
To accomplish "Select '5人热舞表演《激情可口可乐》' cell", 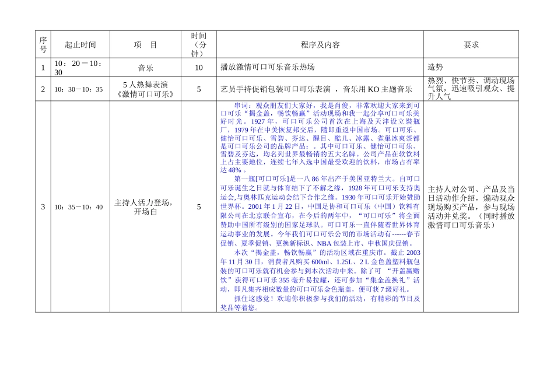I will click(145, 89).
